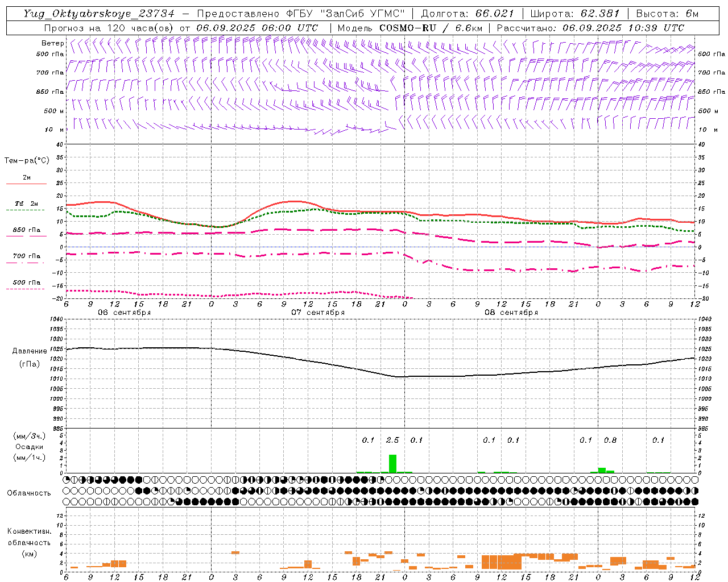Image resolution: width=728 pixels, height=582 pixels.
Task: Click the 0.8 precipitation amount value
Action: (610, 440)
